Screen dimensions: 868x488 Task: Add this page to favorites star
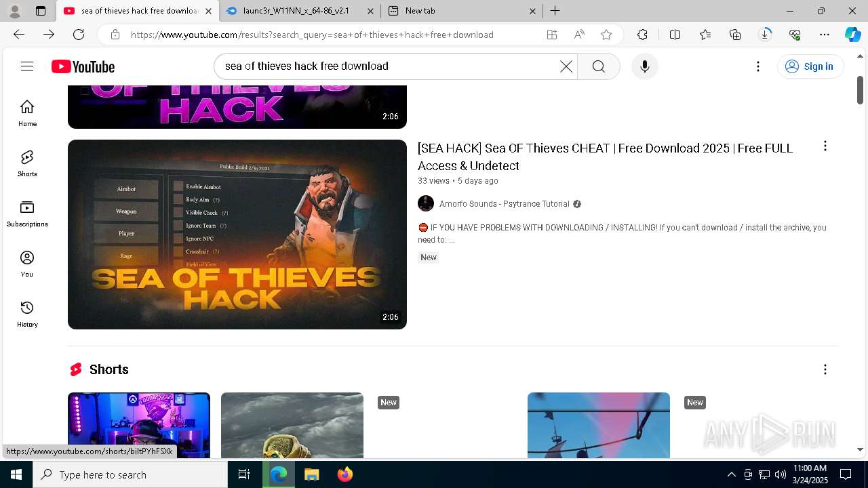tap(606, 35)
